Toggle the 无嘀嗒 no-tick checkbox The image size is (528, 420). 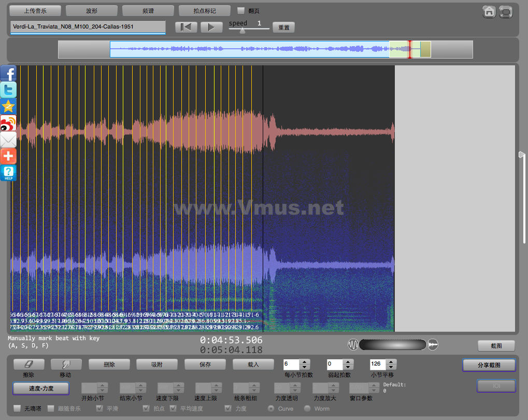pos(17,409)
